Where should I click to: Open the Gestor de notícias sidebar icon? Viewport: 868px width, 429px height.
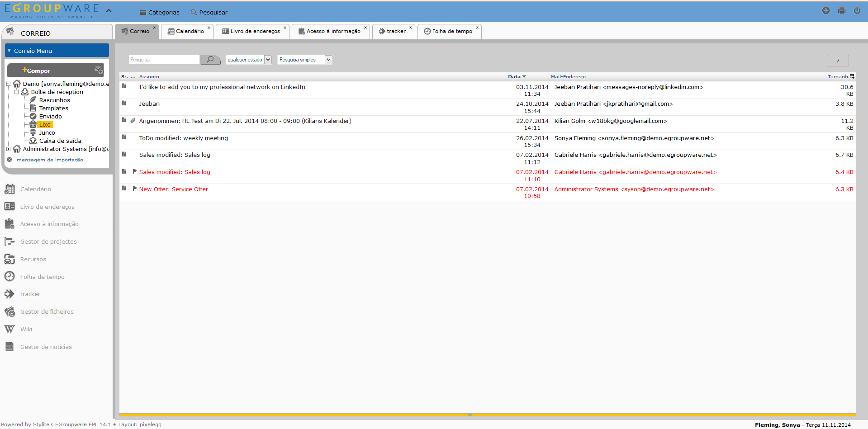coord(9,347)
